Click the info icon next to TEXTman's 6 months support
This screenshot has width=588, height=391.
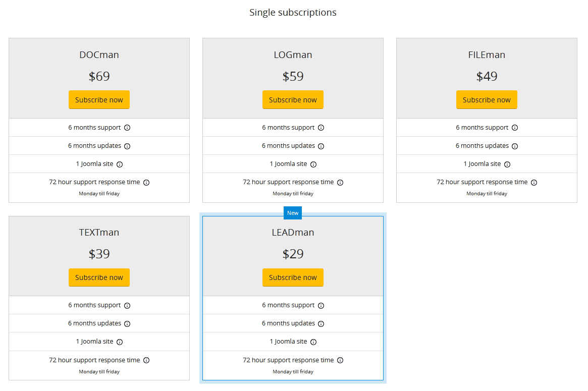[x=127, y=305]
